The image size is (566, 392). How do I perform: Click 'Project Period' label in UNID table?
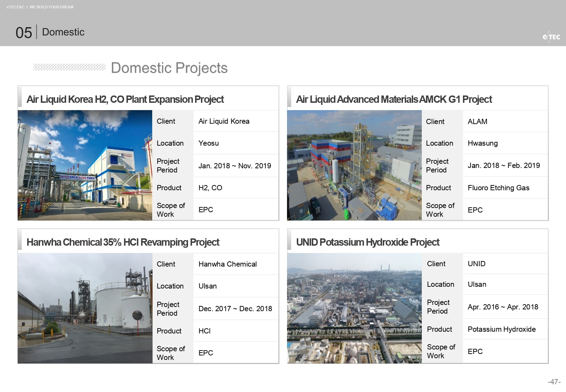[438, 307]
